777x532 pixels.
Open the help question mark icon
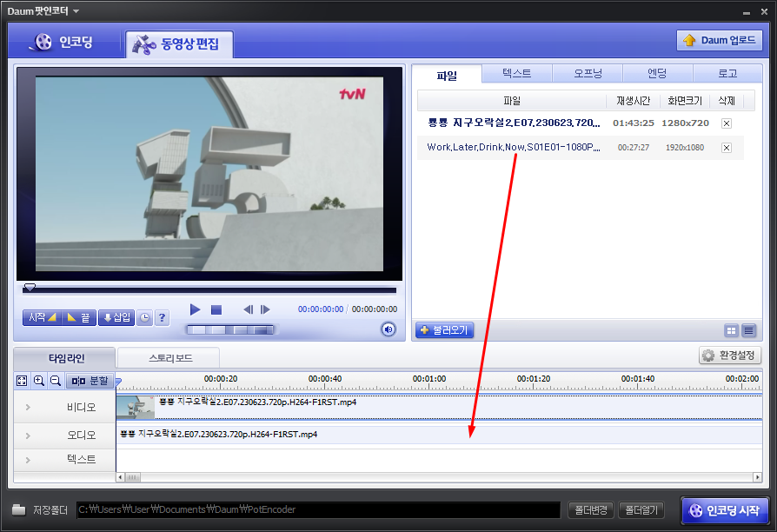[x=162, y=318]
